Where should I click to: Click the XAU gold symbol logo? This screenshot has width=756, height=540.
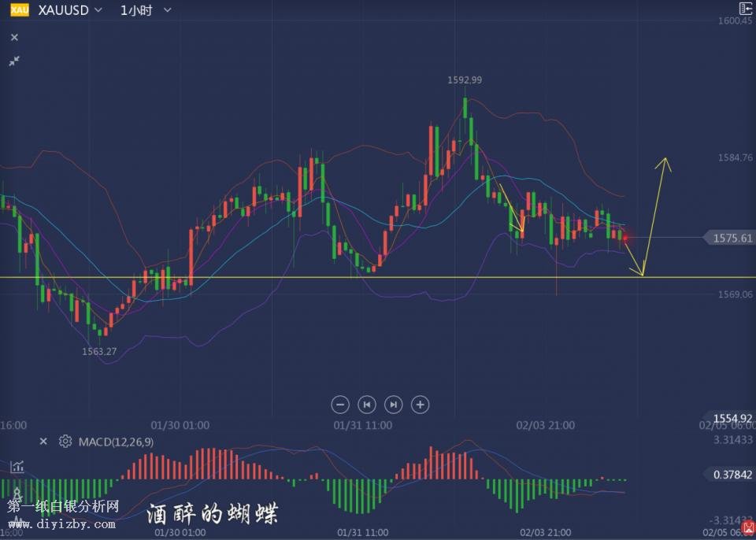pyautogui.click(x=20, y=10)
